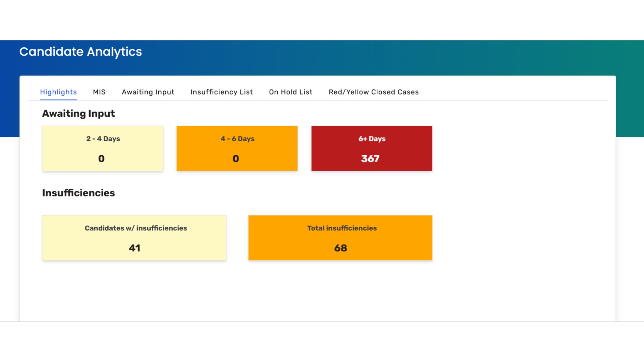Viewport: 644px width, 362px height.
Task: Click the Insufficiencies section heading
Action: tap(78, 193)
